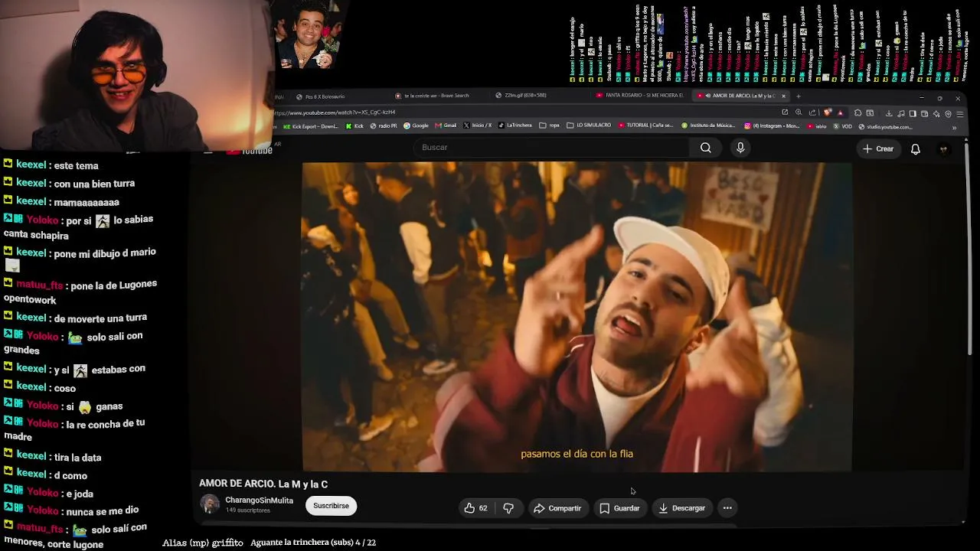Click the Crear create button

coord(878,149)
